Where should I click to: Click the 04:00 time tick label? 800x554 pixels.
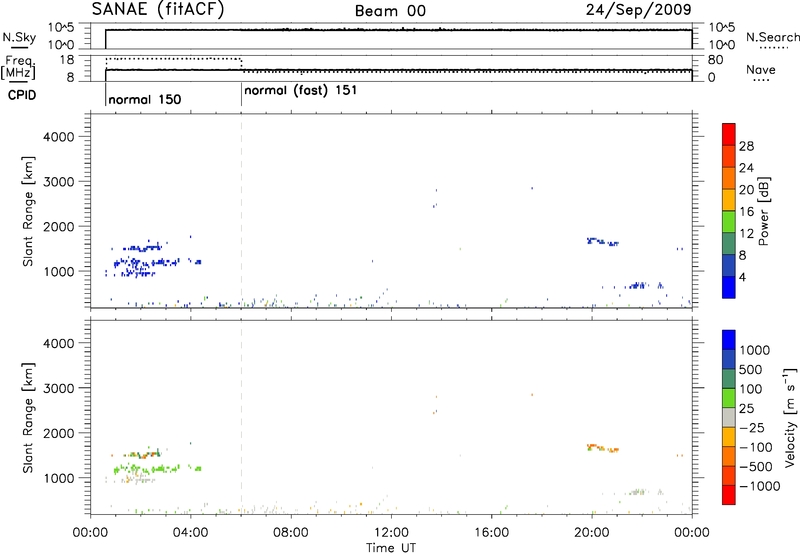(190, 533)
